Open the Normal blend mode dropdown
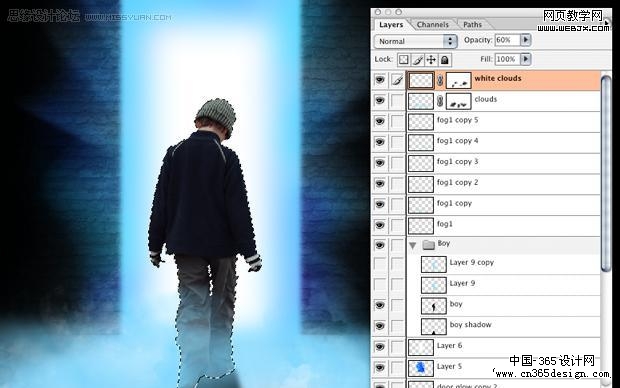 coord(416,41)
